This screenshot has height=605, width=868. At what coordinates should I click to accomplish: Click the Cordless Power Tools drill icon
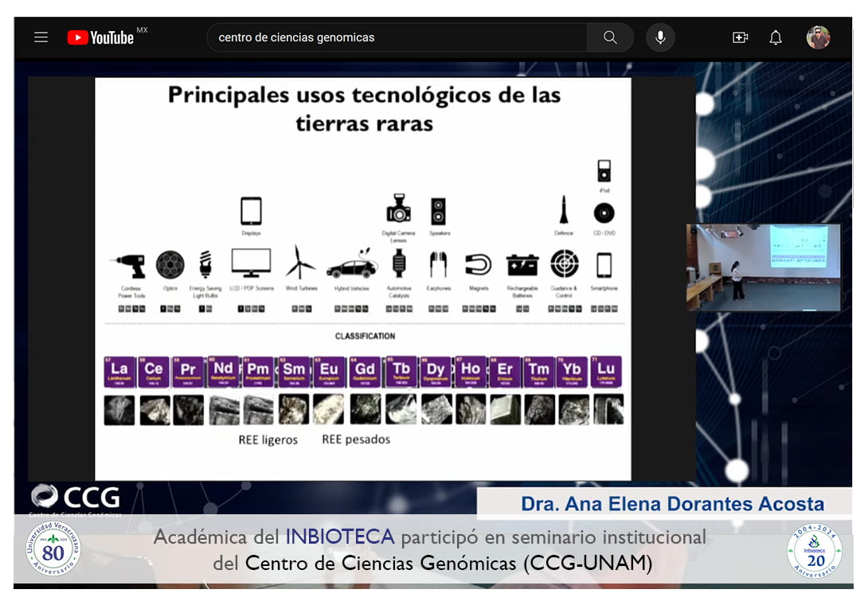click(131, 264)
